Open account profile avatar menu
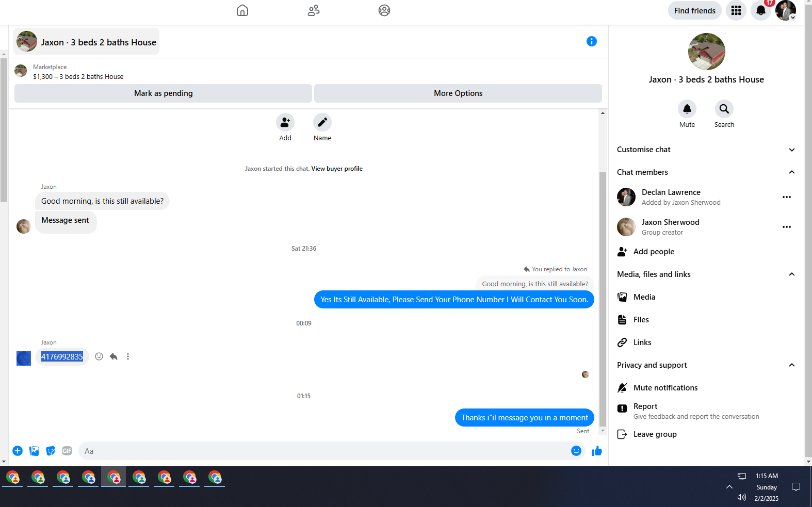Viewport: 812px width, 507px height. (x=785, y=10)
